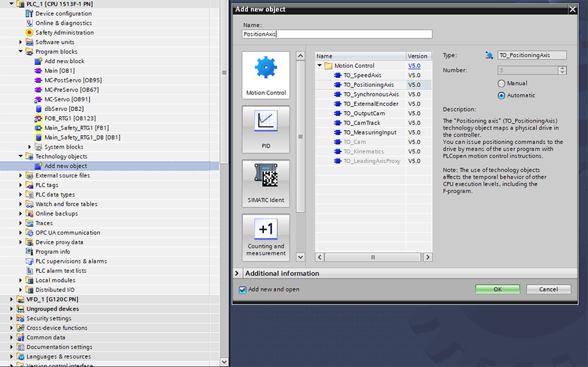Click the TO_ExternalEncoder object icon
Image resolution: width=588 pixels, height=367 pixels.
[x=338, y=104]
